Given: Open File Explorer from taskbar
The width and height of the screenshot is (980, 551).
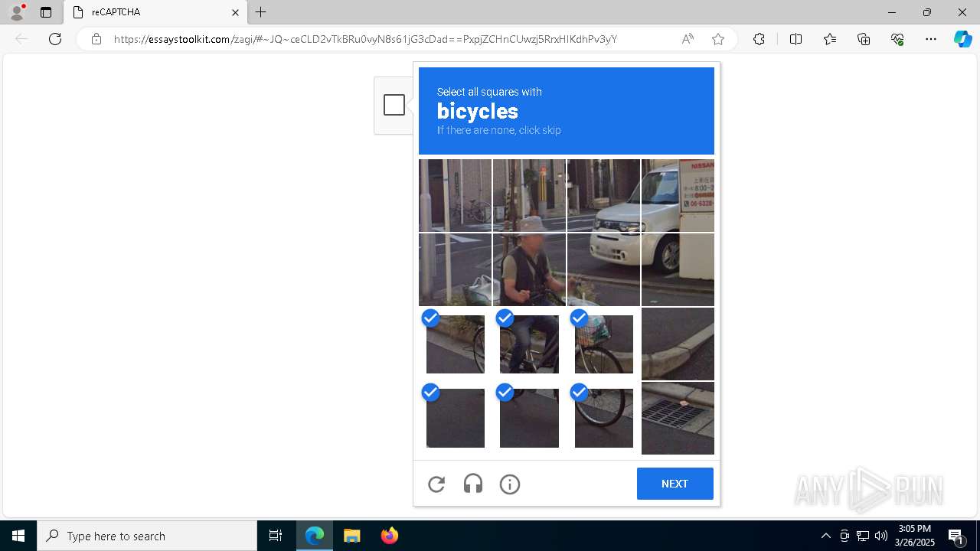Looking at the screenshot, I should [351, 536].
